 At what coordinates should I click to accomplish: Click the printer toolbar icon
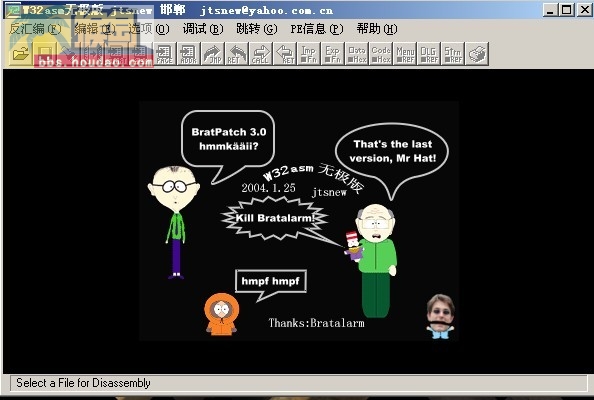477,54
